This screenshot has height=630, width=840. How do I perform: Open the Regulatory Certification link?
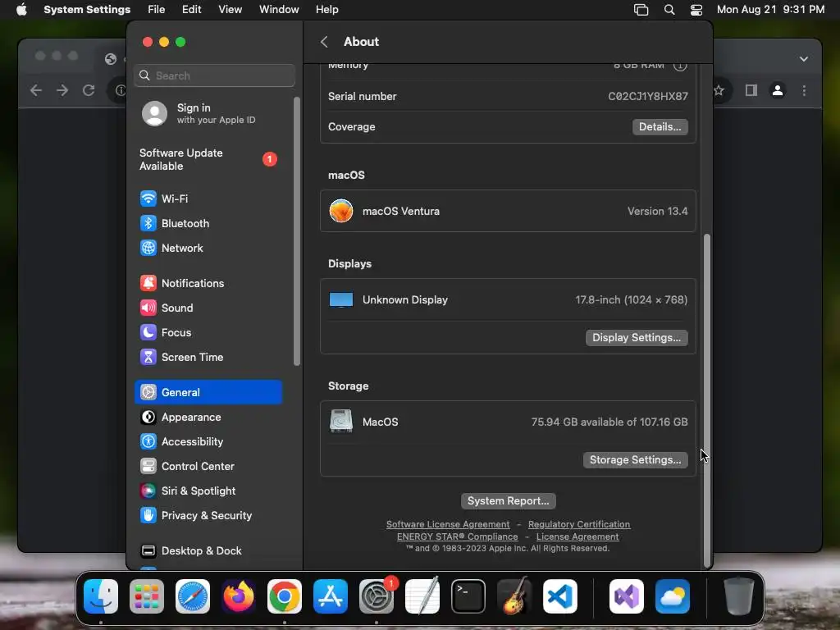coord(579,524)
